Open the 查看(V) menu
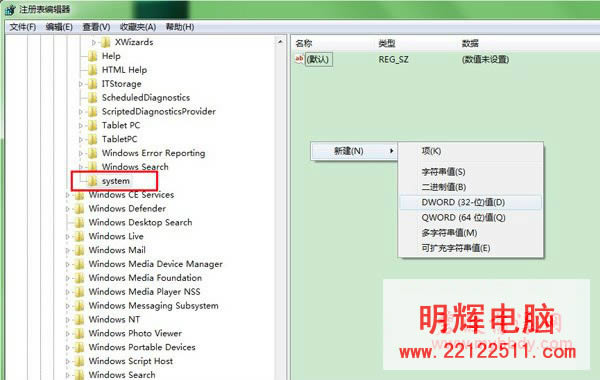Image resolution: width=600 pixels, height=380 pixels. click(96, 27)
